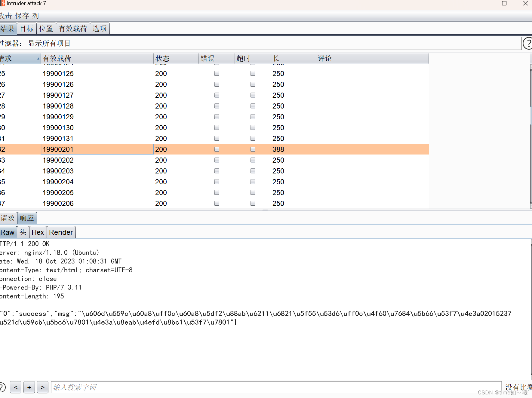Select payload row 19900202
The height and width of the screenshot is (398, 532).
pyautogui.click(x=214, y=160)
